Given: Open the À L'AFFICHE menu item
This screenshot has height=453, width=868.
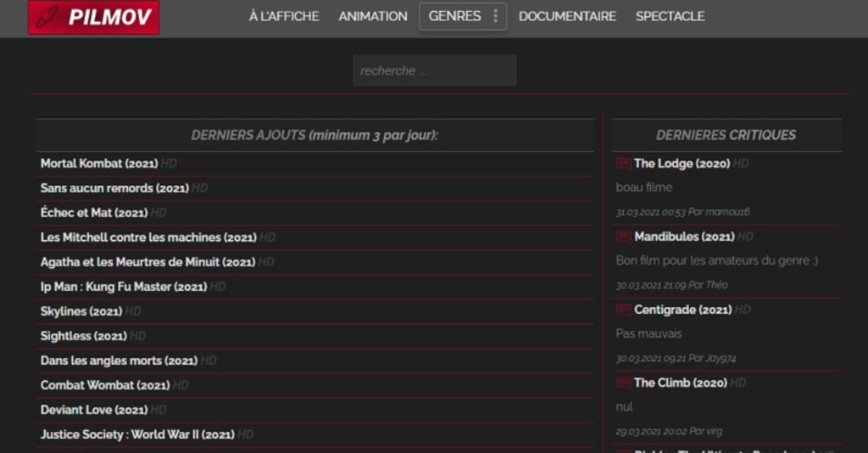Looking at the screenshot, I should pos(284,16).
